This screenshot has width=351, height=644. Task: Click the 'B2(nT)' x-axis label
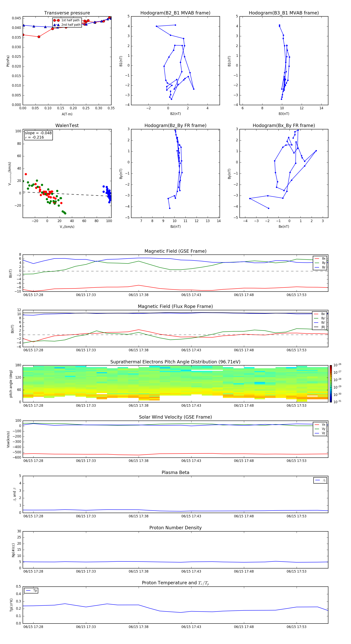(175, 114)
